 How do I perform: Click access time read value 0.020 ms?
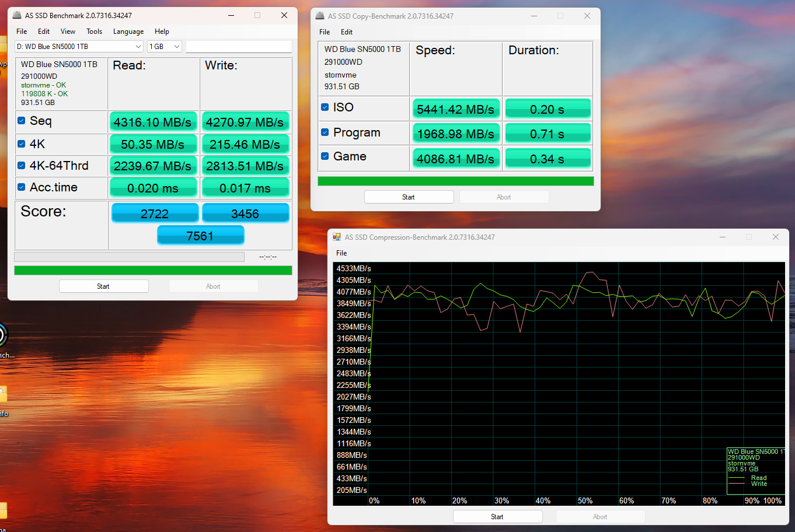[x=153, y=188]
